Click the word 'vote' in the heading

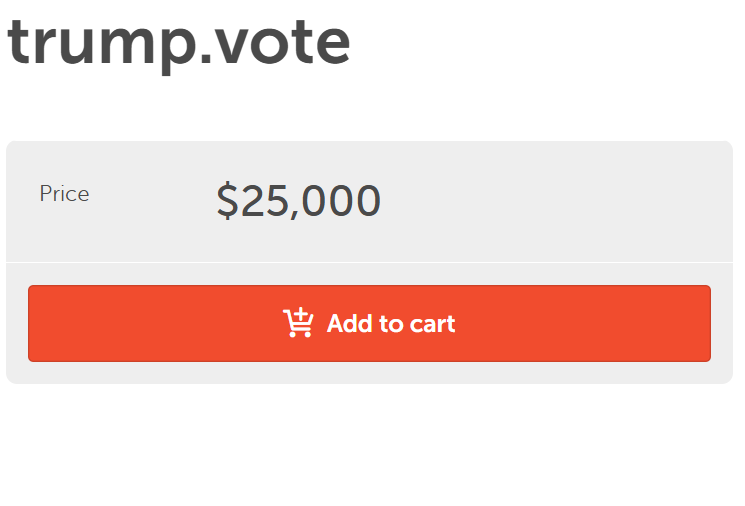[x=282, y=43]
